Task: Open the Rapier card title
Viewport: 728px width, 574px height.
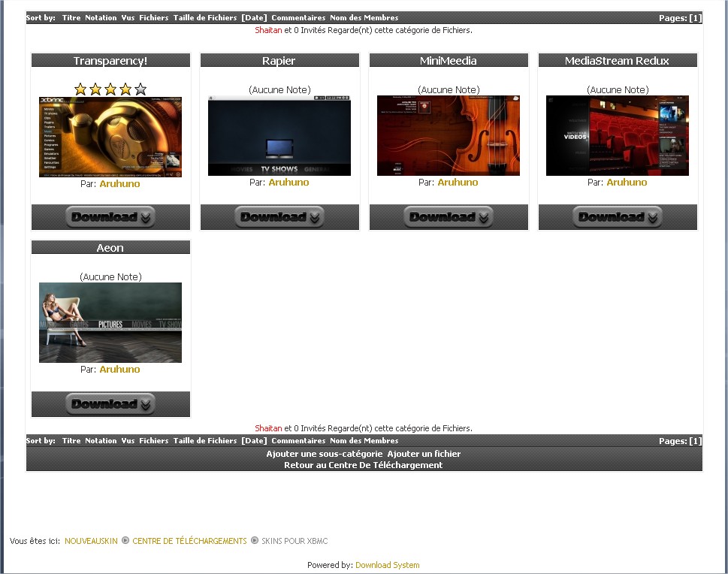Action: coord(279,60)
